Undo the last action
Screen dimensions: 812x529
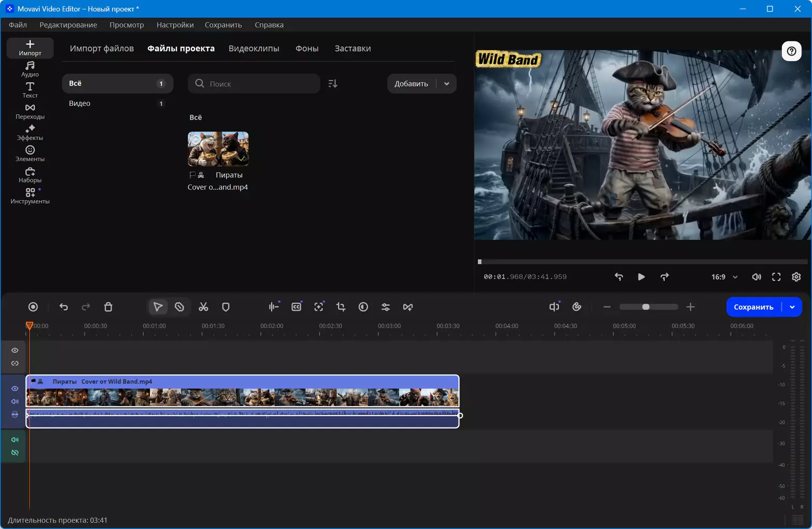coord(63,307)
